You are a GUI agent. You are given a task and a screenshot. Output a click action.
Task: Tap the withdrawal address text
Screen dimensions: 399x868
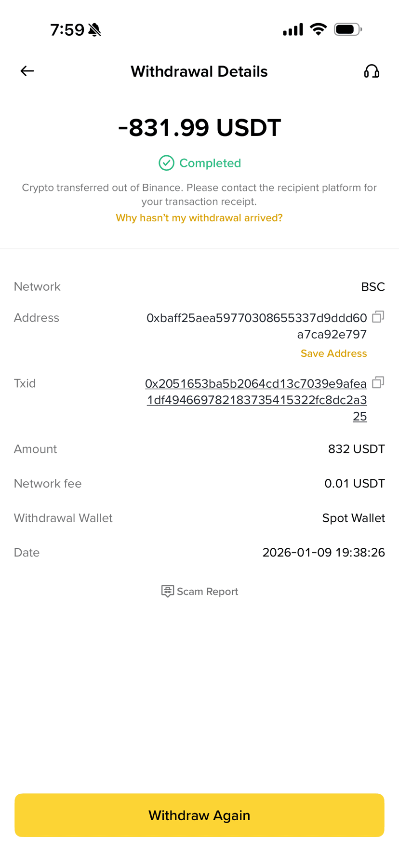[x=257, y=325]
